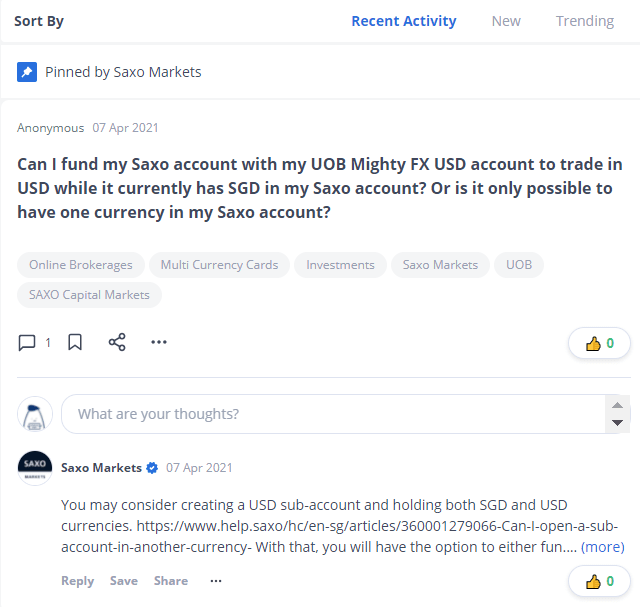
Task: Sort by New tab
Action: point(506,21)
